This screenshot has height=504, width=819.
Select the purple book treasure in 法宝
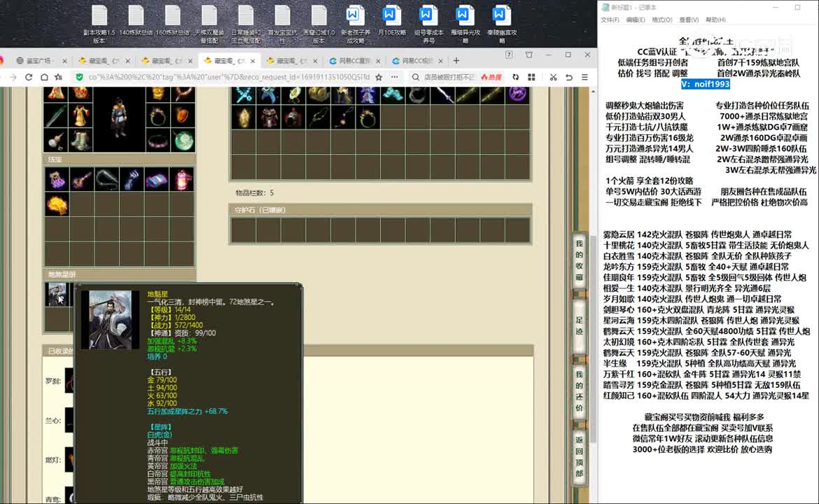point(157,180)
